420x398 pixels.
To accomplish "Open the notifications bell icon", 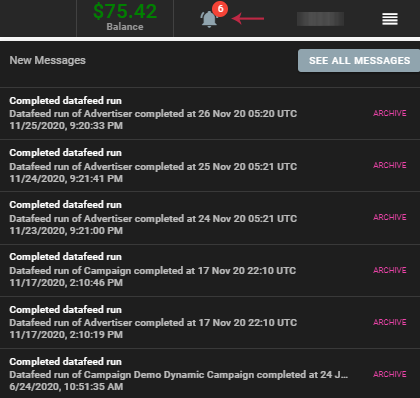I will [x=209, y=19].
